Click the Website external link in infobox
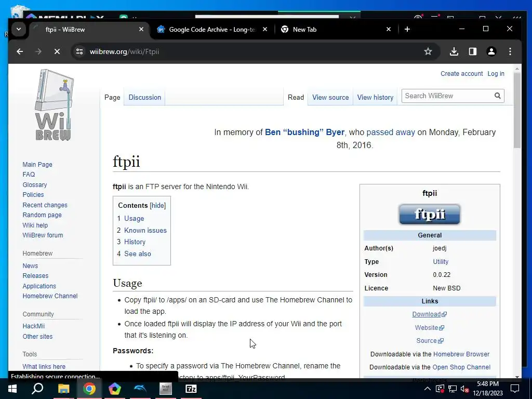The width and height of the screenshot is (532, 399). click(x=429, y=328)
